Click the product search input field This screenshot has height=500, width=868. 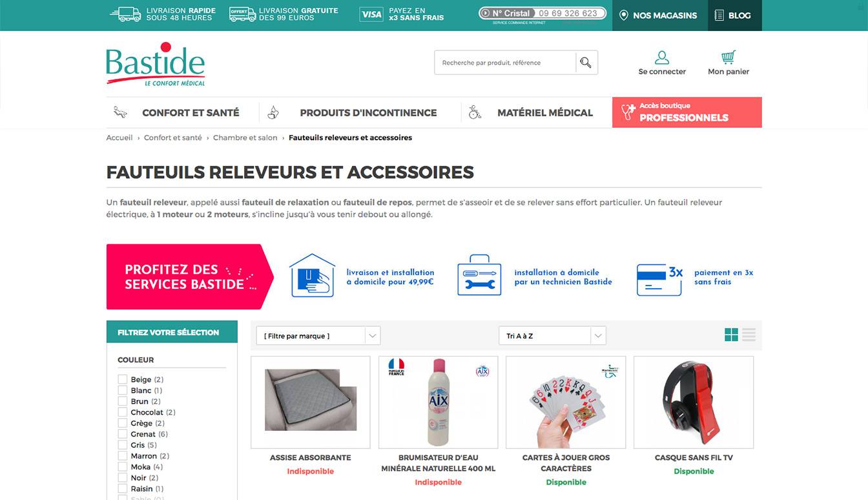[x=505, y=63]
